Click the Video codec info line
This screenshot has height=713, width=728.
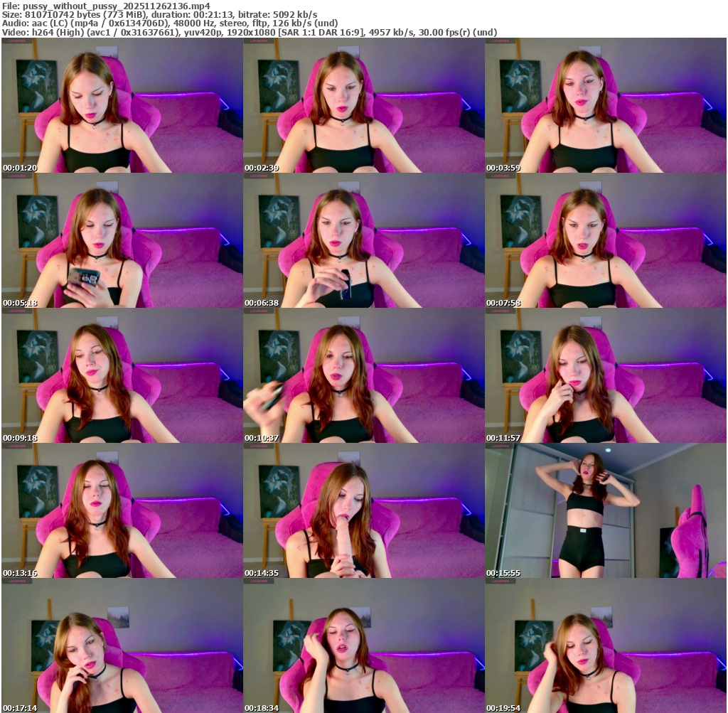pyautogui.click(x=249, y=33)
